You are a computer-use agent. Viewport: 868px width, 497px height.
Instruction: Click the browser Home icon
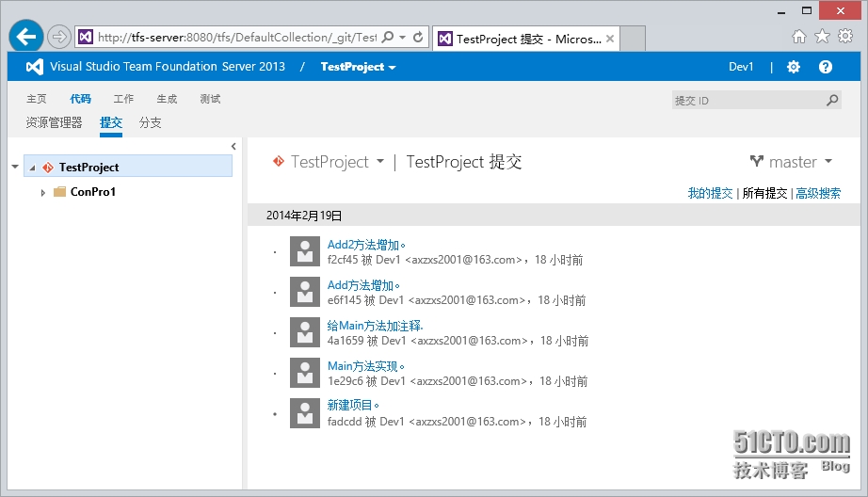pyautogui.click(x=798, y=37)
